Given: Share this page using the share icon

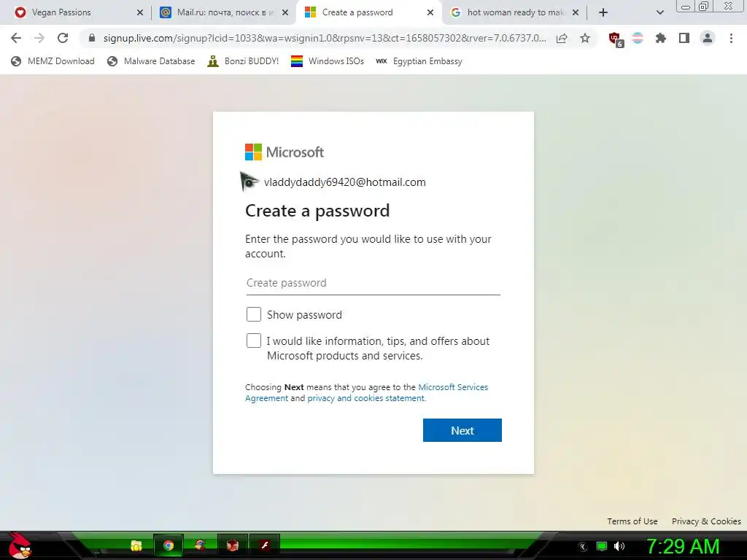Looking at the screenshot, I should click(562, 38).
